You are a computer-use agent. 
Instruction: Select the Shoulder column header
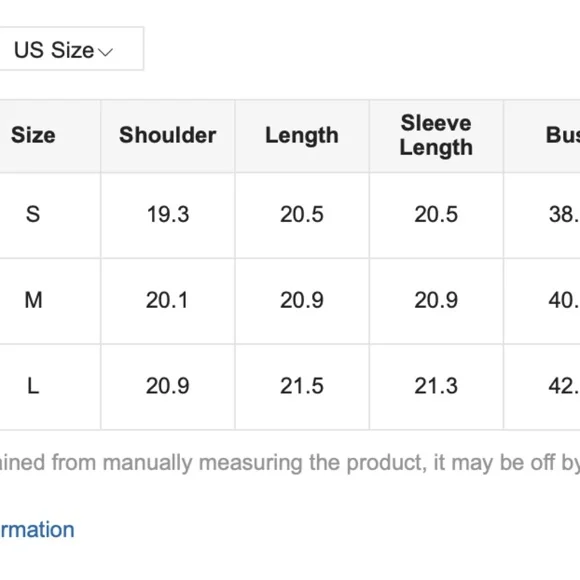coord(168,135)
